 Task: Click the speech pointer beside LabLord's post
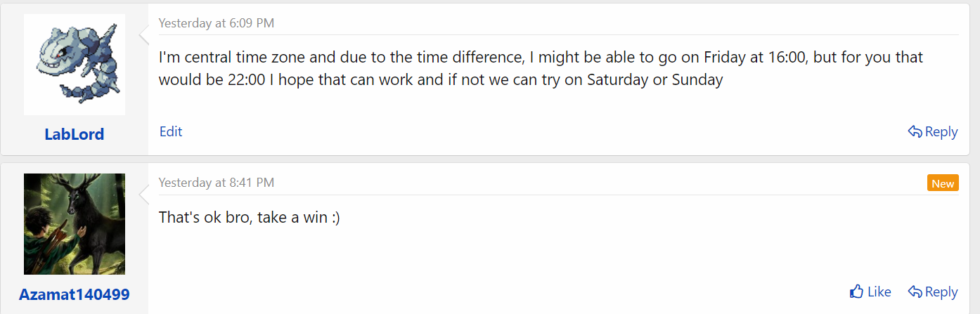(144, 33)
